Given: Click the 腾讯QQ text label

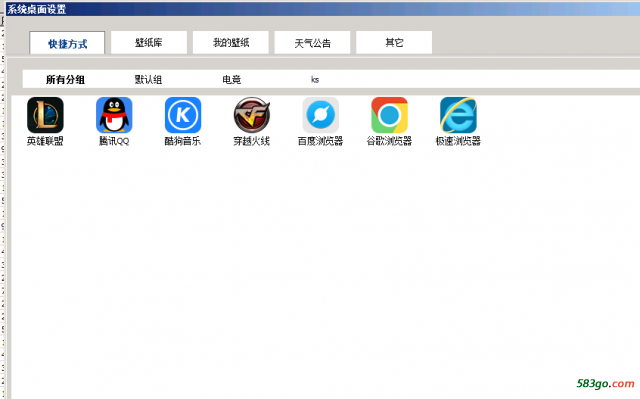Looking at the screenshot, I should [114, 141].
